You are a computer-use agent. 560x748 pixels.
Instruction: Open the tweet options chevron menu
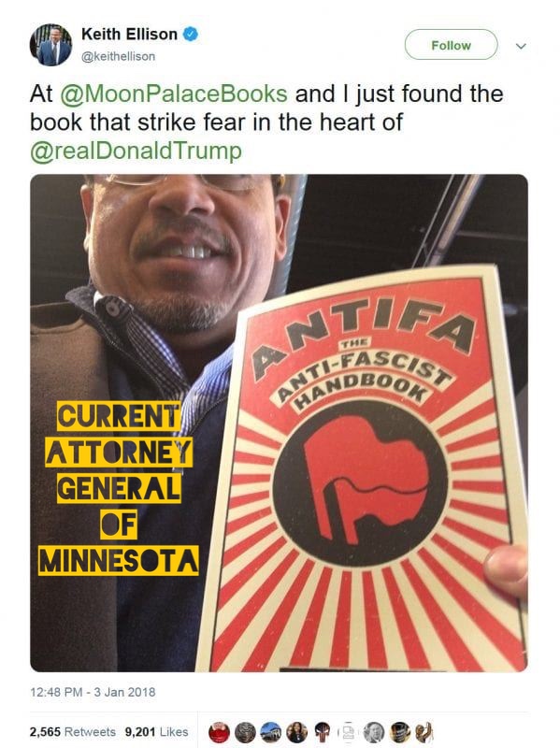[521, 46]
